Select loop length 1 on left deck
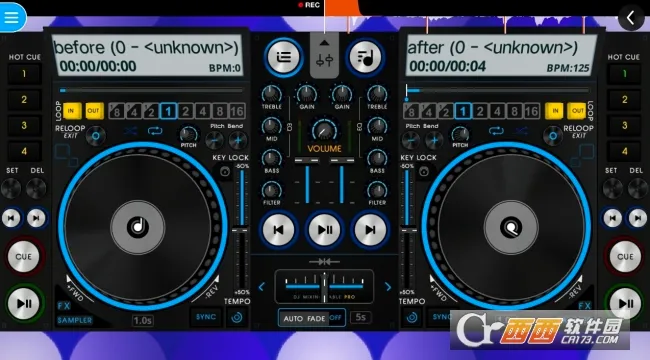650x360 pixels. pyautogui.click(x=168, y=111)
